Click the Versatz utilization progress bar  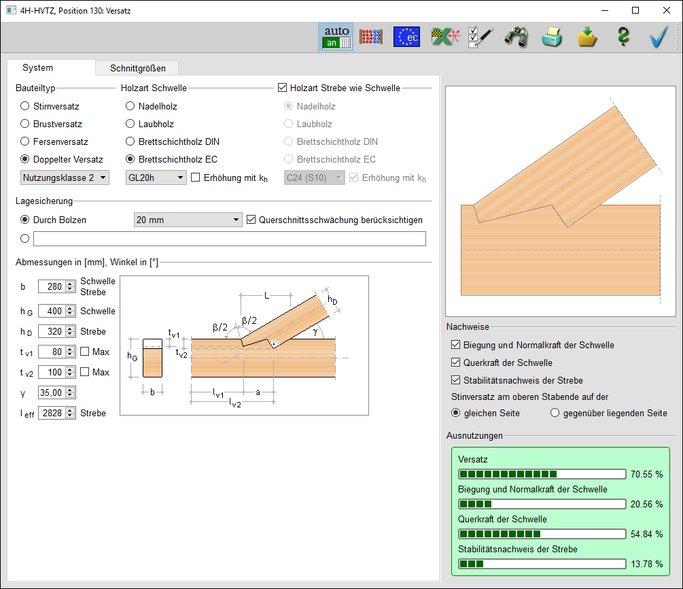click(x=541, y=474)
